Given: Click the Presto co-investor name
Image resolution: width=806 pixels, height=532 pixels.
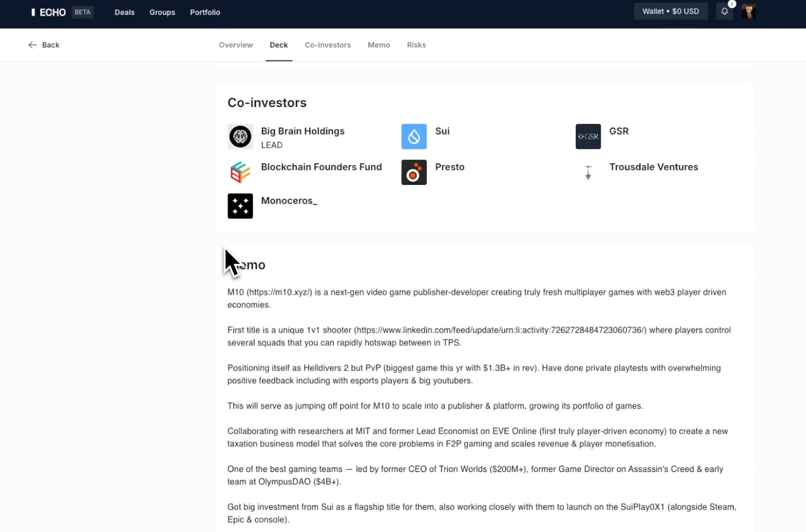Looking at the screenshot, I should [450, 167].
